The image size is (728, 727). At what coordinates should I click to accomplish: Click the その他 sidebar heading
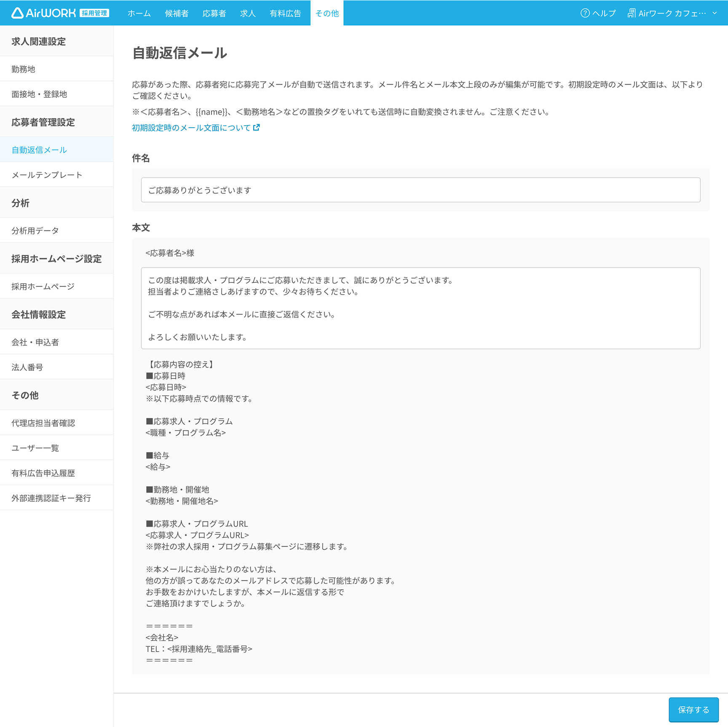click(25, 395)
